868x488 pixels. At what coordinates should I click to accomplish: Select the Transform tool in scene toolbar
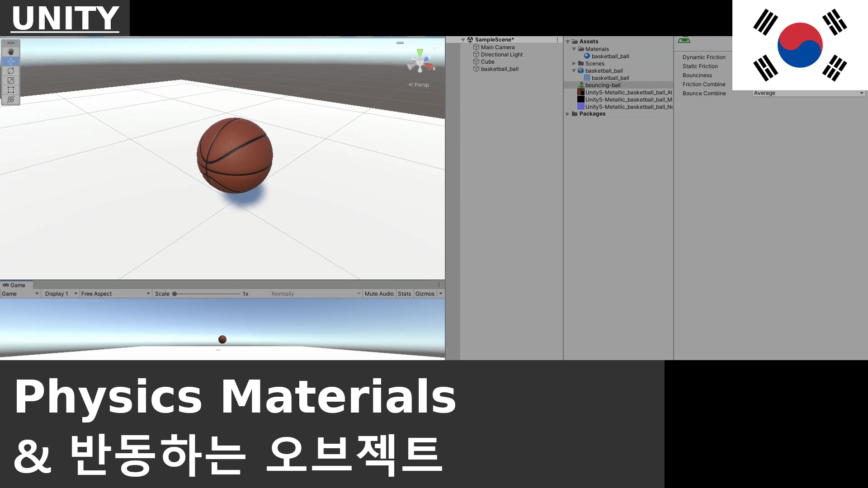[x=11, y=99]
